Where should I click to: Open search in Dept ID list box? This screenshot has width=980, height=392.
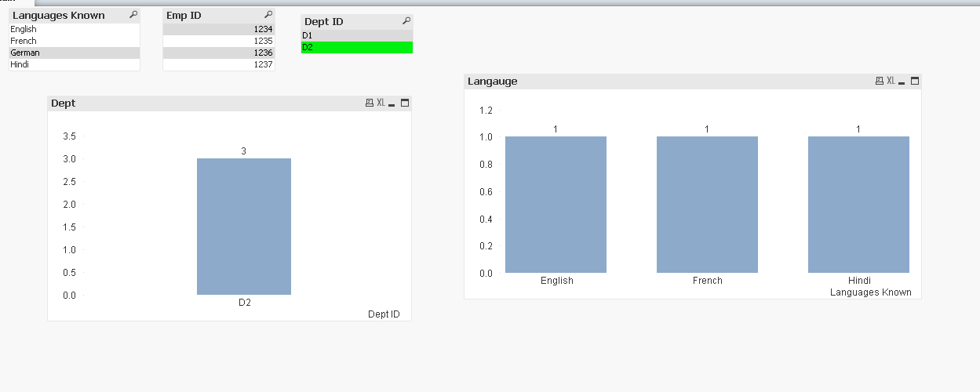coord(406,21)
